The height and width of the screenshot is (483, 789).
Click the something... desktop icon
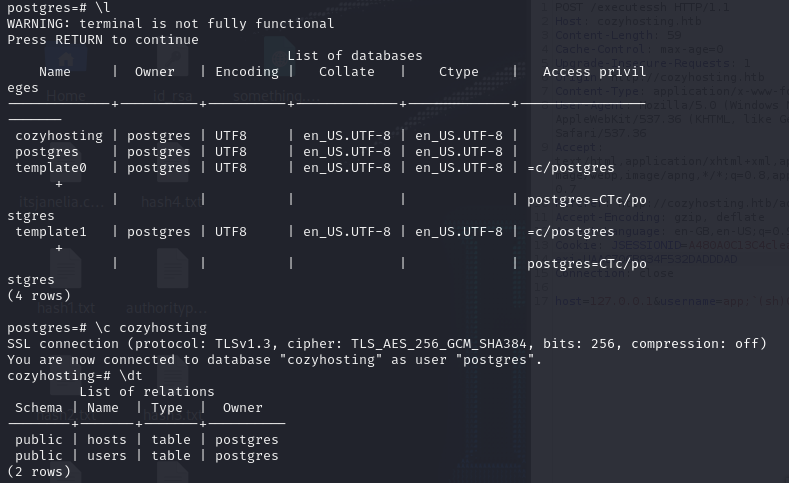[x=276, y=73]
